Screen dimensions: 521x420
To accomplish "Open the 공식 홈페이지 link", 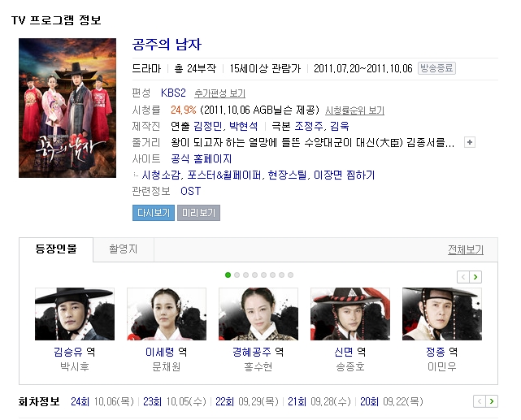I will tap(202, 158).
